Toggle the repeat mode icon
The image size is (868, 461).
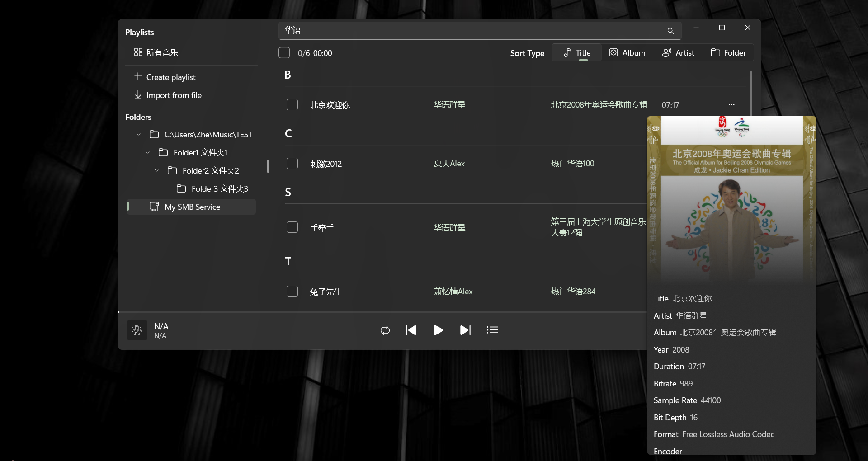pos(385,330)
